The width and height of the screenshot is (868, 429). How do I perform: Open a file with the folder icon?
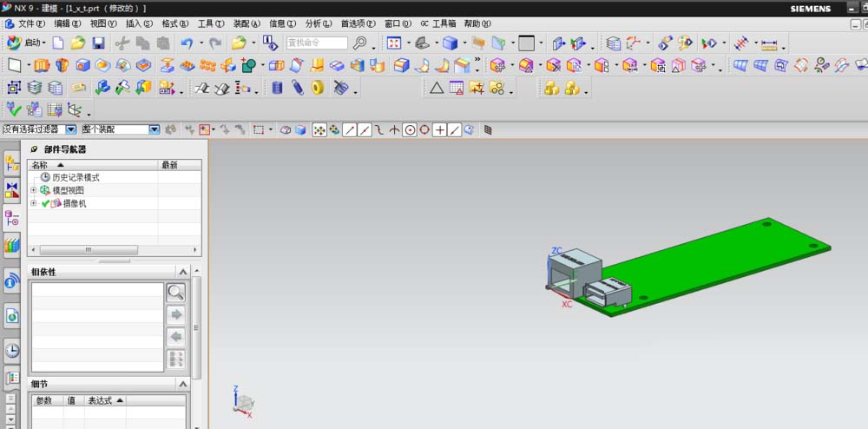[x=78, y=43]
